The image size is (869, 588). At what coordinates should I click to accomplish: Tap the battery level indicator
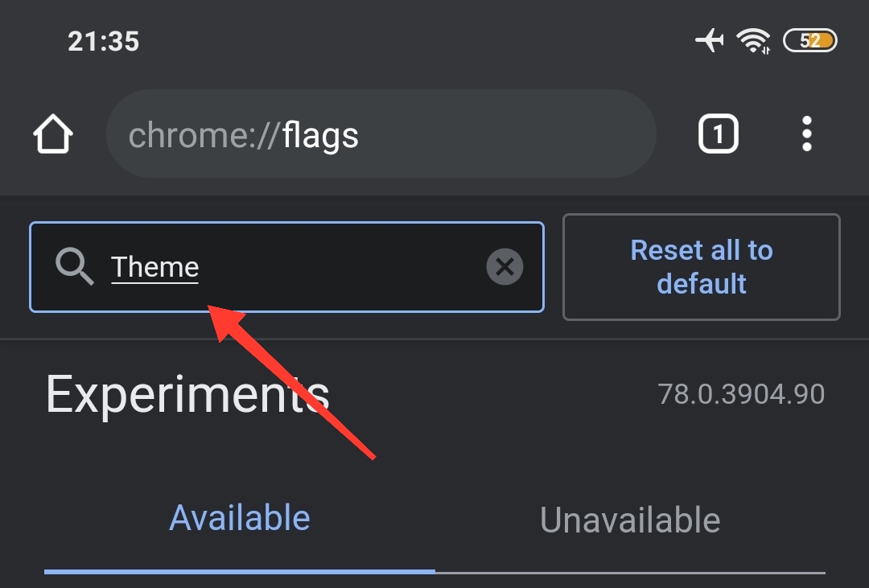click(810, 40)
